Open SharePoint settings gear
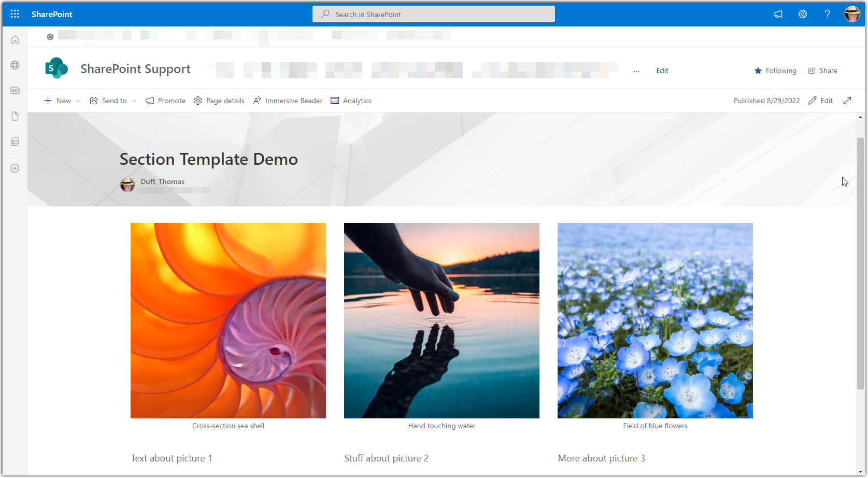868x478 pixels. point(802,14)
